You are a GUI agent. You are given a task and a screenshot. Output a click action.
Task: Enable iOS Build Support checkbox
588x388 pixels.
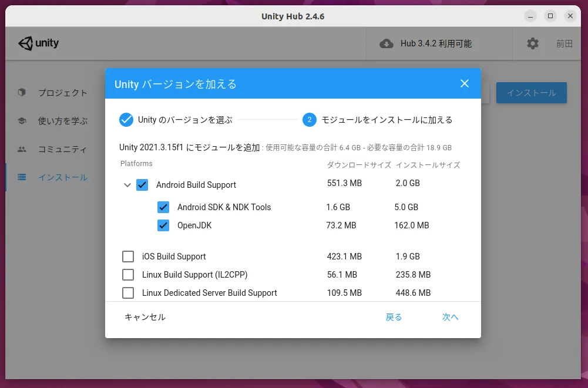128,257
